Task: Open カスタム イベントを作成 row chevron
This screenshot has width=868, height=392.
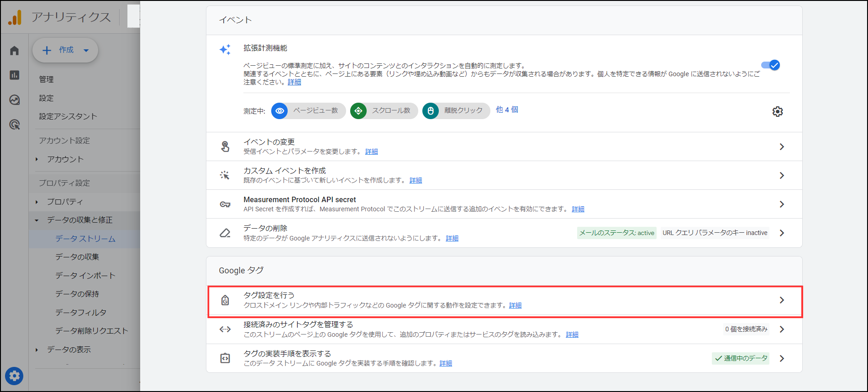Action: tap(782, 175)
